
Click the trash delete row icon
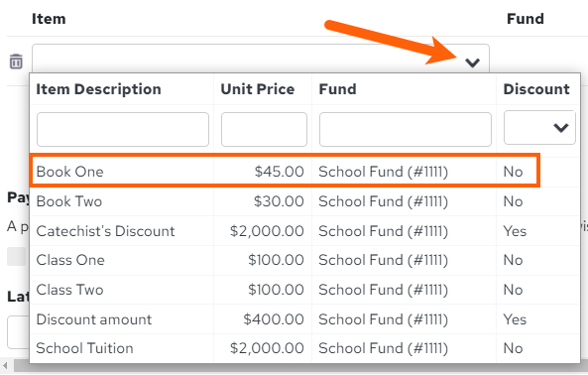click(16, 62)
